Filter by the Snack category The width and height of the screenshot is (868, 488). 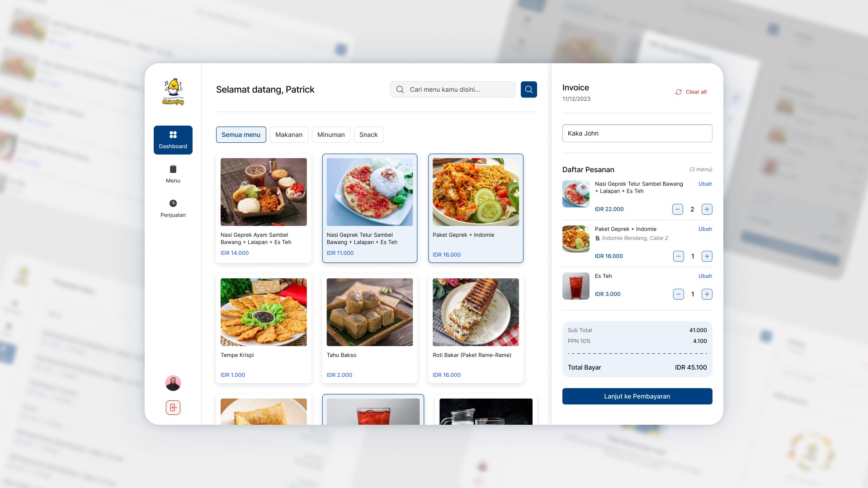pos(368,135)
